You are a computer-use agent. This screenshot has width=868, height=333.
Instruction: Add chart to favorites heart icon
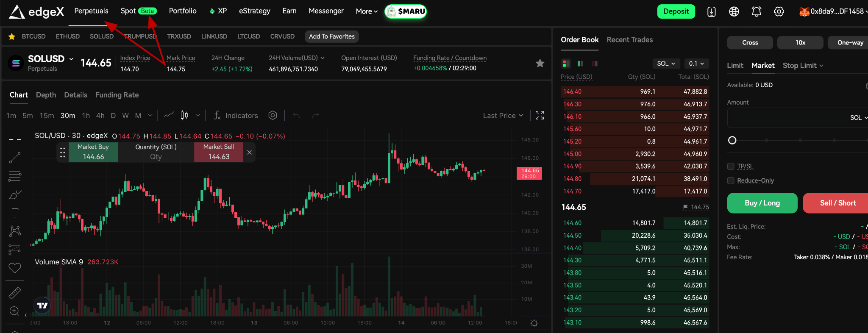(15, 268)
